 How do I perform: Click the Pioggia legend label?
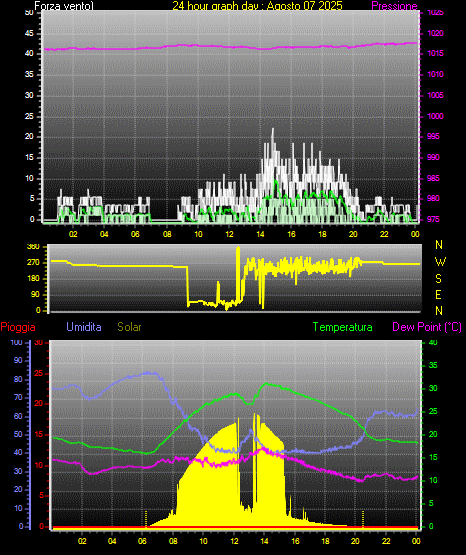pos(18,327)
